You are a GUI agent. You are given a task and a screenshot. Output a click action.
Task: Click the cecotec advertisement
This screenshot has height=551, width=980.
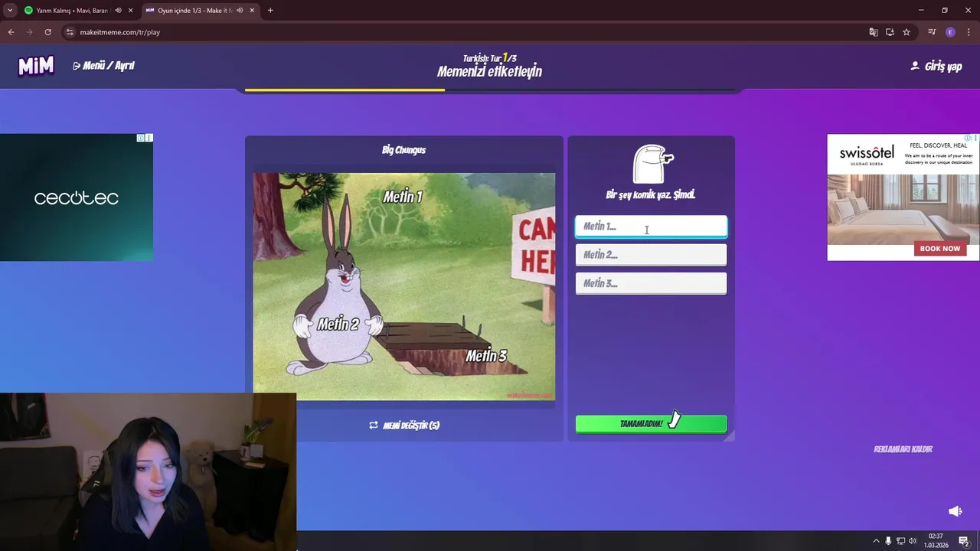pyautogui.click(x=77, y=197)
